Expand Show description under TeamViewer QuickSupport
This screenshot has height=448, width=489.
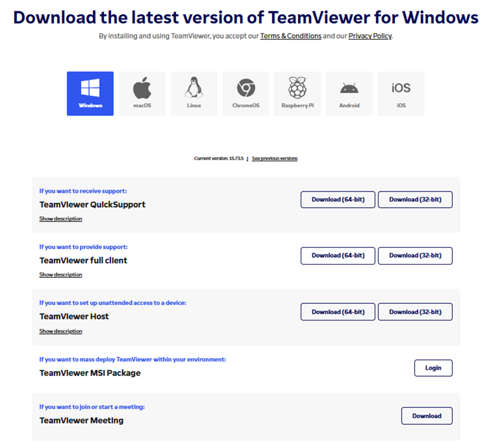point(61,219)
